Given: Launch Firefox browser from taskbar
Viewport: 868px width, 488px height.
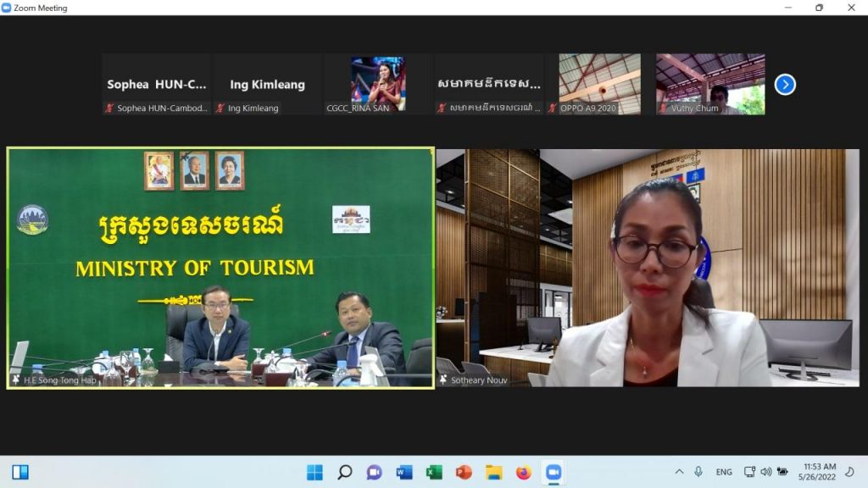Looking at the screenshot, I should (523, 472).
